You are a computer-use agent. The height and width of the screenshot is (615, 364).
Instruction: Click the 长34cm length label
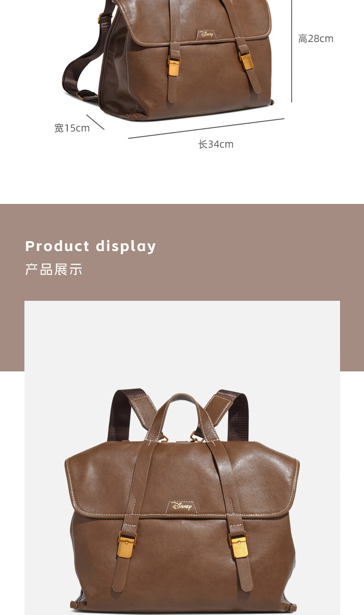pos(216,144)
